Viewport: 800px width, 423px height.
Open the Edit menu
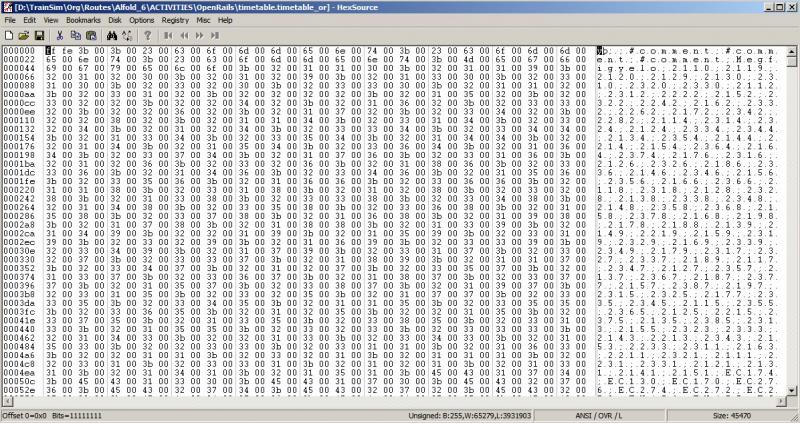(30, 20)
